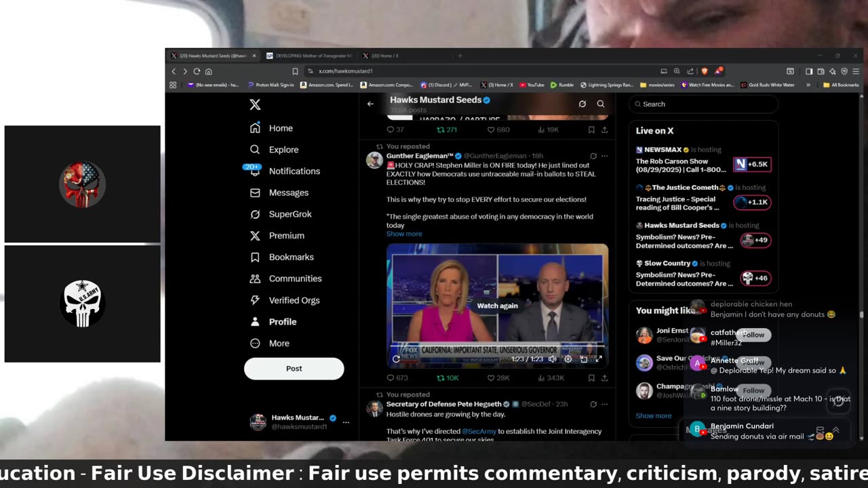Reply to the Gunther Eagleman post
Screen dimensions: 868x488
pyautogui.click(x=397, y=378)
